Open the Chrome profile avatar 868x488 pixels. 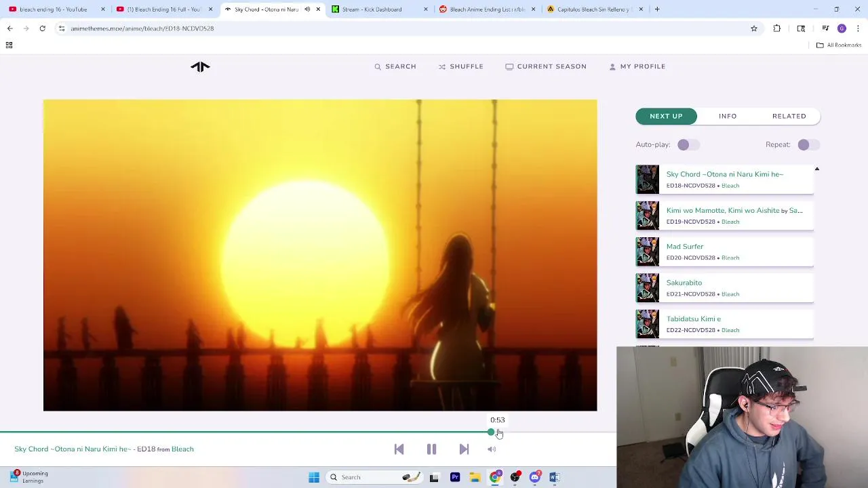tap(842, 28)
